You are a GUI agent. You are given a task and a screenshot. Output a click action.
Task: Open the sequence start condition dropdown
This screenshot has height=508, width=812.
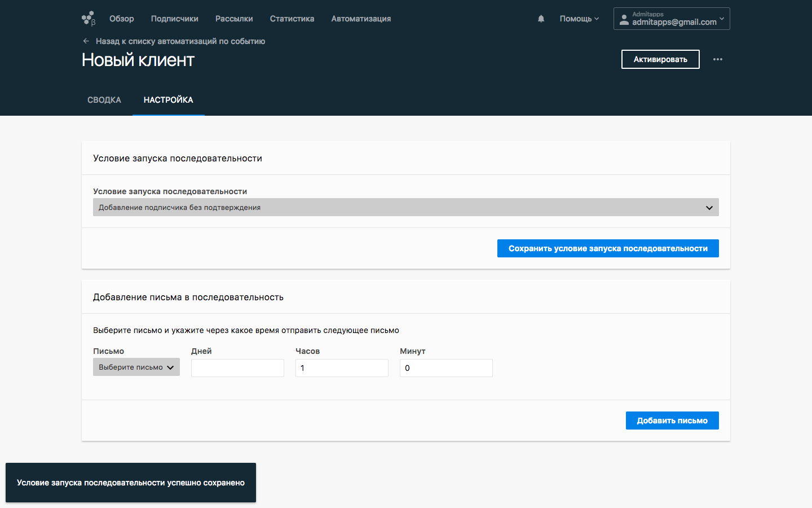point(405,207)
